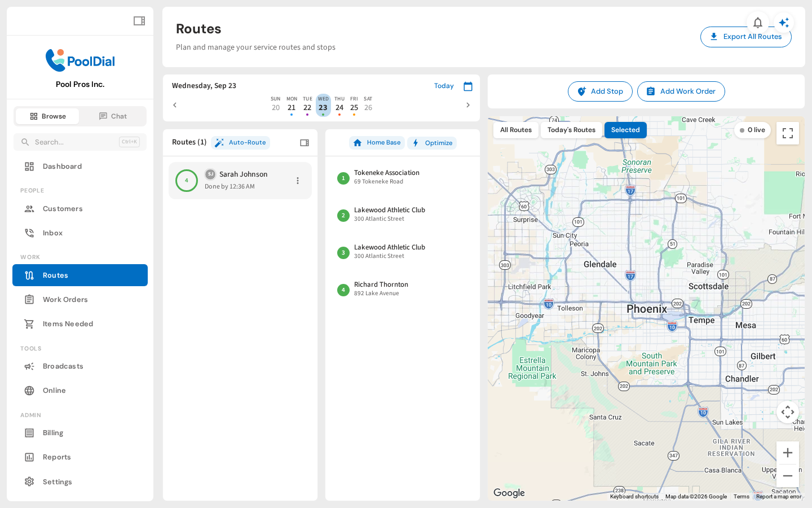Open Work Orders page
The width and height of the screenshot is (812, 508).
[80, 300]
